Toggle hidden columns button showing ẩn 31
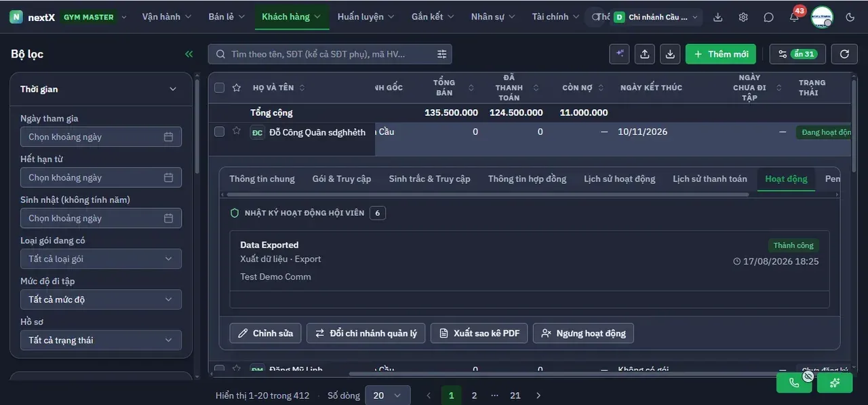Viewport: 868px width, 405px height. point(797,54)
